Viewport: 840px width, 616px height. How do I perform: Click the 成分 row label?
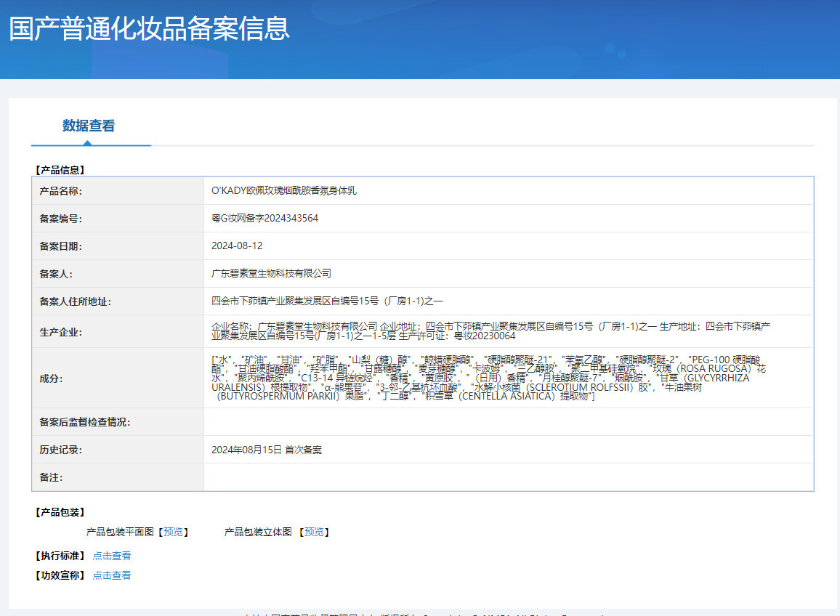(51, 378)
